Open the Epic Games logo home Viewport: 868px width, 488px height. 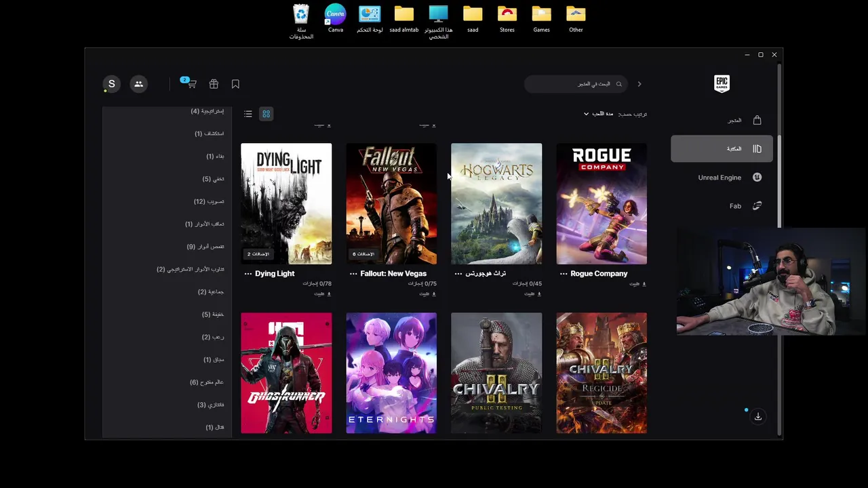[x=722, y=83]
